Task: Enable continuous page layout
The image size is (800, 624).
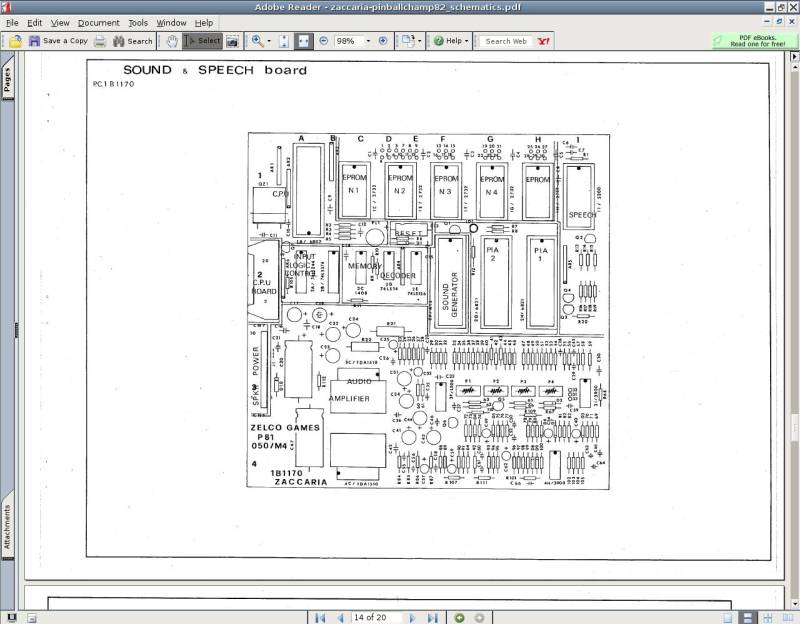Action: pyautogui.click(x=744, y=617)
